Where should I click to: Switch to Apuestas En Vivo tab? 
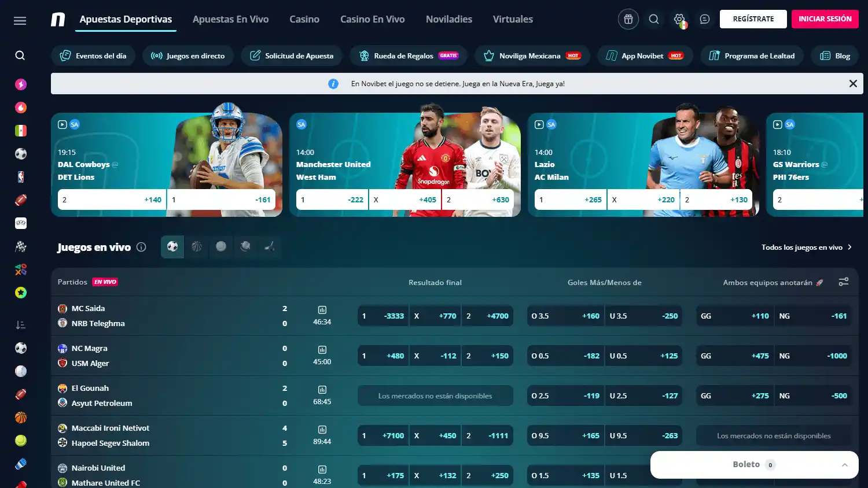(230, 19)
